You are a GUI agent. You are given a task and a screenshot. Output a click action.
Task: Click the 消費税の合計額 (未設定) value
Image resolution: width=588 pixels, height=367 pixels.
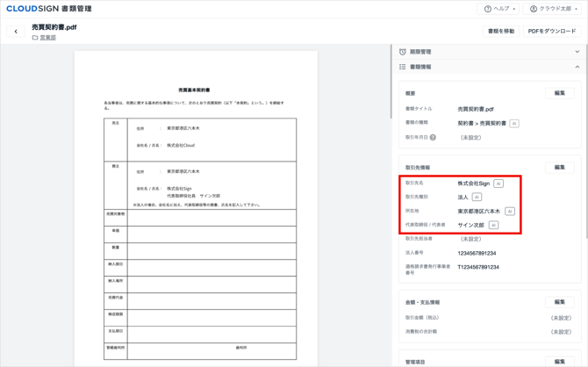tap(561, 332)
